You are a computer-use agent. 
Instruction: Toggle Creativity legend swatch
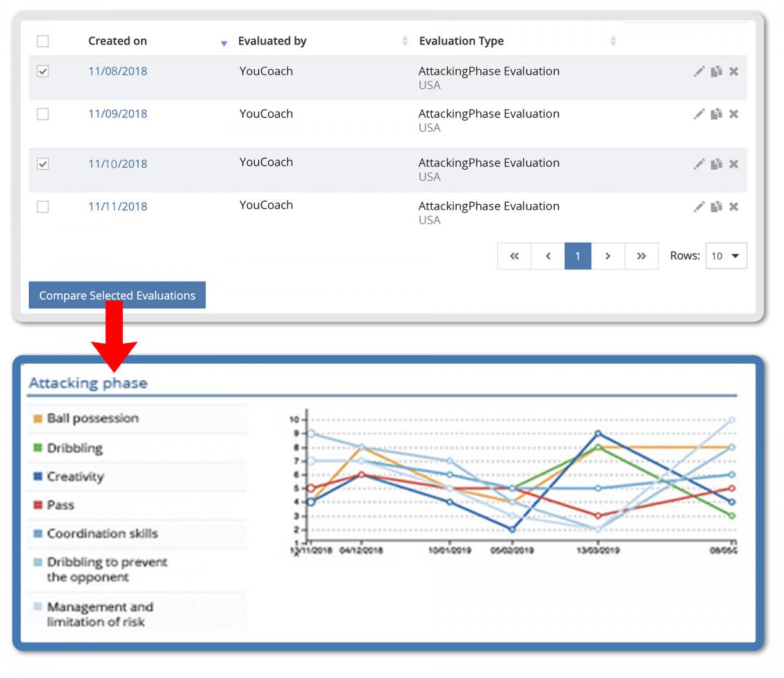(x=38, y=477)
